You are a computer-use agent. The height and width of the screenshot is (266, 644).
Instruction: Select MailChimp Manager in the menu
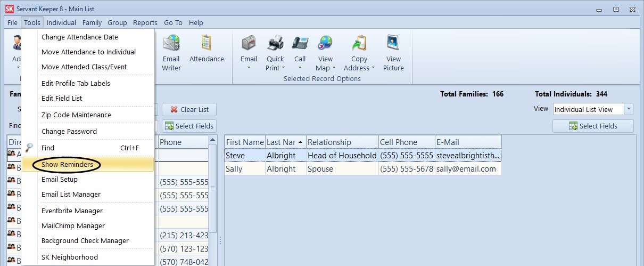[x=73, y=225]
